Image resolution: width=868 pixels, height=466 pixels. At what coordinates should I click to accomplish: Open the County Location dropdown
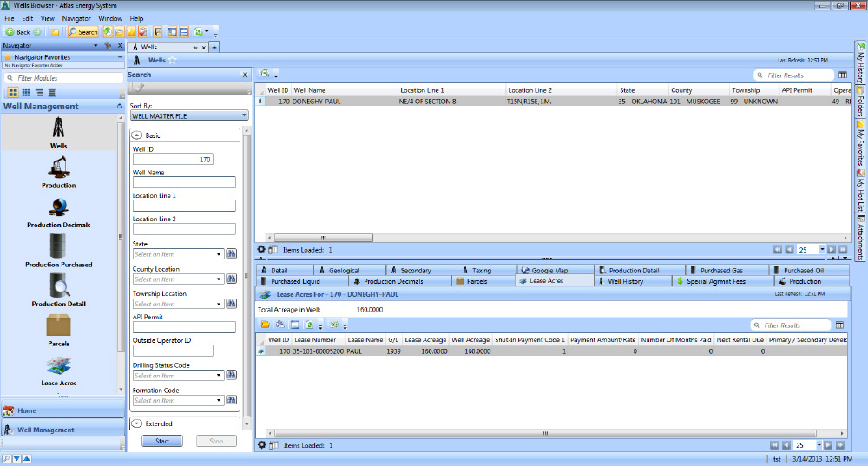click(x=219, y=279)
